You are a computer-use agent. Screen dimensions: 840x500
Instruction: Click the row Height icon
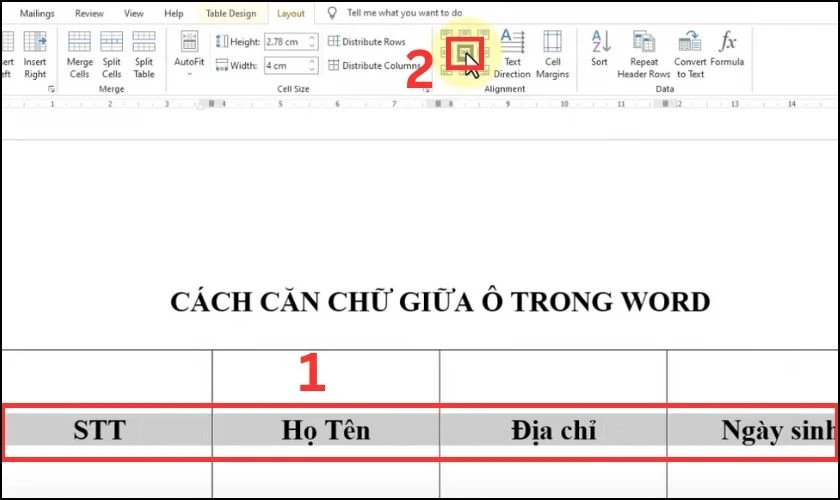click(x=222, y=41)
